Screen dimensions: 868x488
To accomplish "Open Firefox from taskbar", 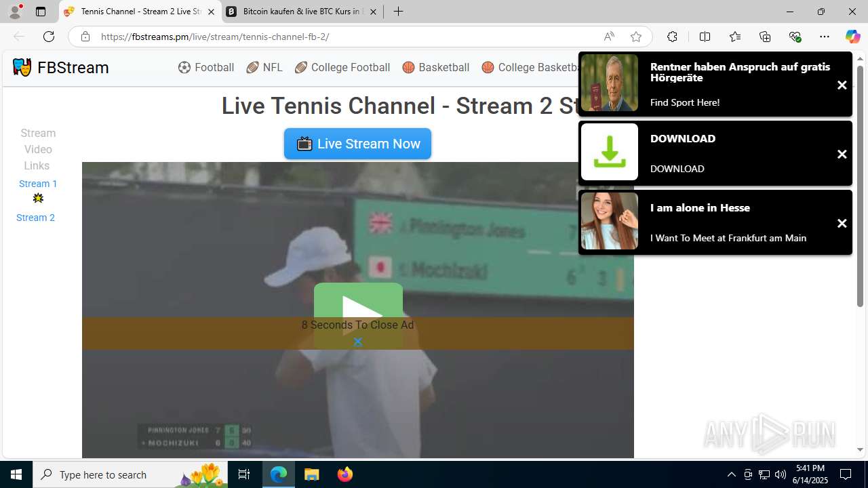I will point(344,474).
